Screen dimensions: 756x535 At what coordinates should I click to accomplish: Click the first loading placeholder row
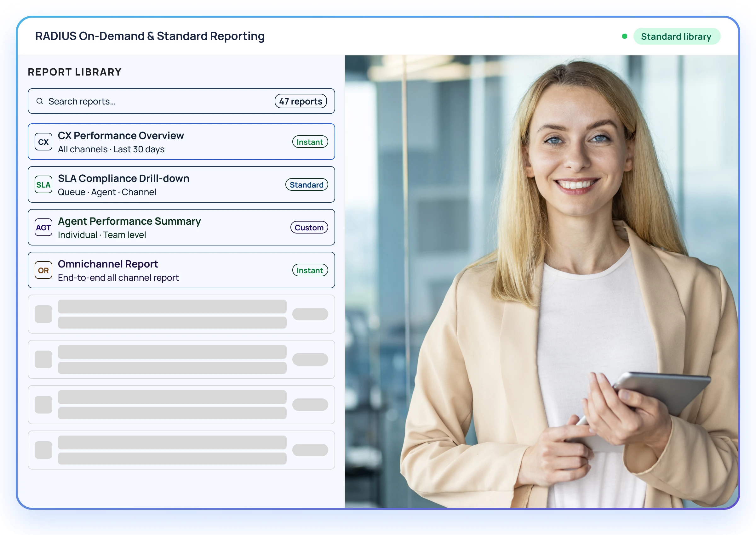tap(181, 314)
